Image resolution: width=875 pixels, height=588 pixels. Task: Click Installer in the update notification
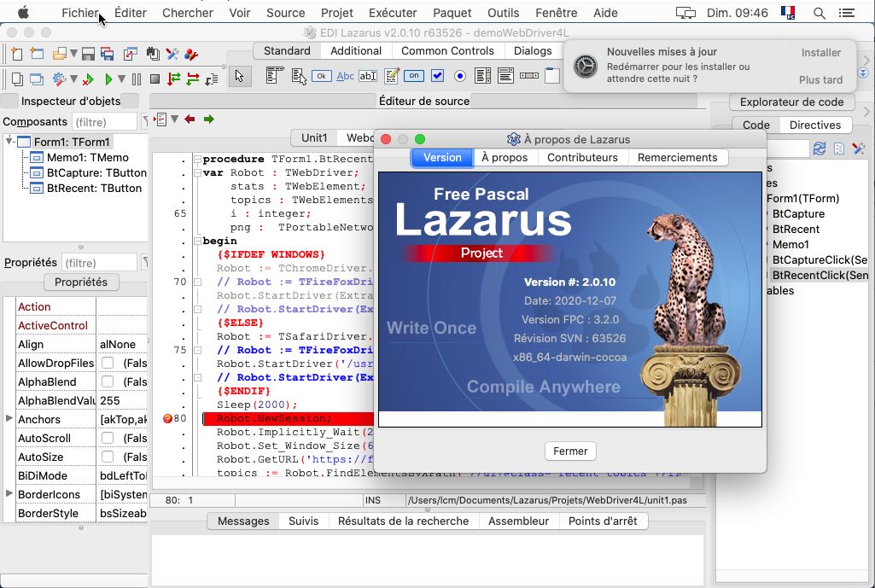coord(821,52)
